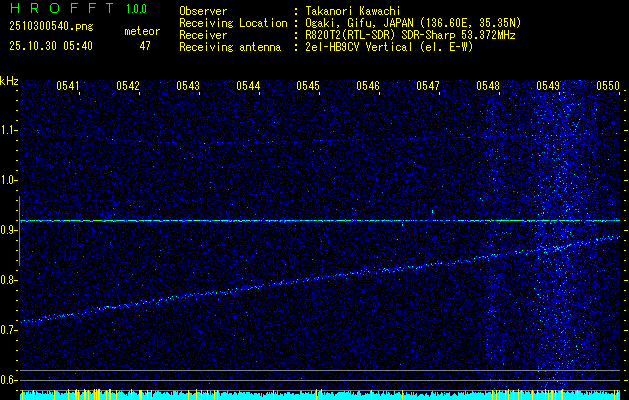Click the meteor count value 47
The image size is (629, 400).
pos(145,46)
